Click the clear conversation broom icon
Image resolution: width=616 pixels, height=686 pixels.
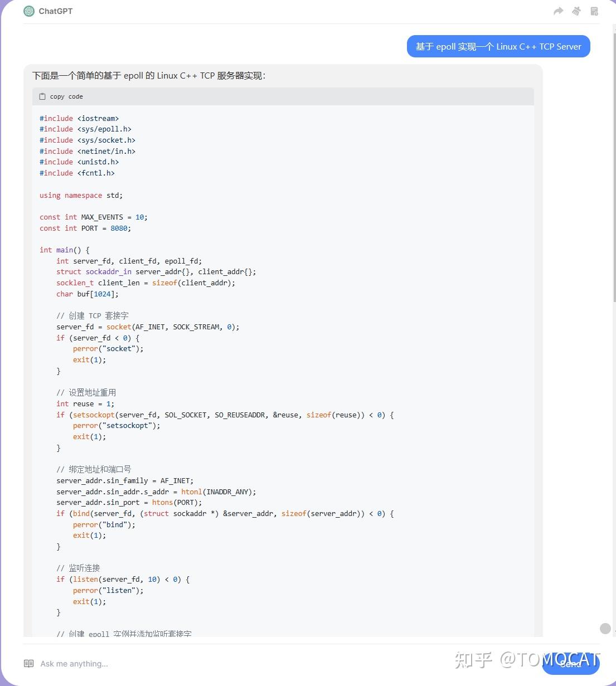[x=576, y=11]
